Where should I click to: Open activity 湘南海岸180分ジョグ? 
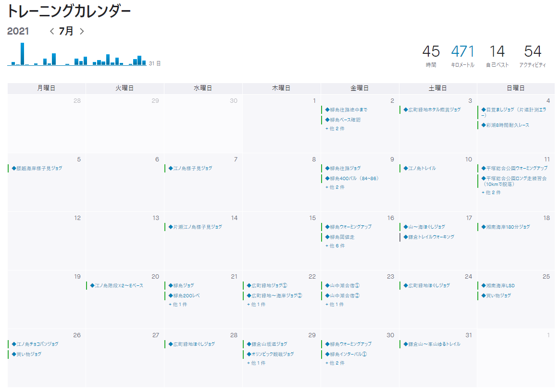506,227
